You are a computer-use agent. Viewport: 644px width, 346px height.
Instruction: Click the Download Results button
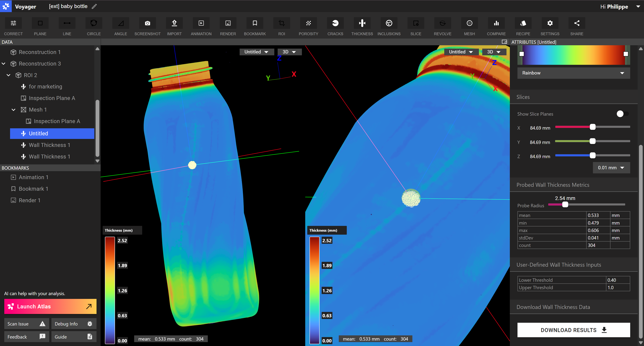tap(573, 330)
